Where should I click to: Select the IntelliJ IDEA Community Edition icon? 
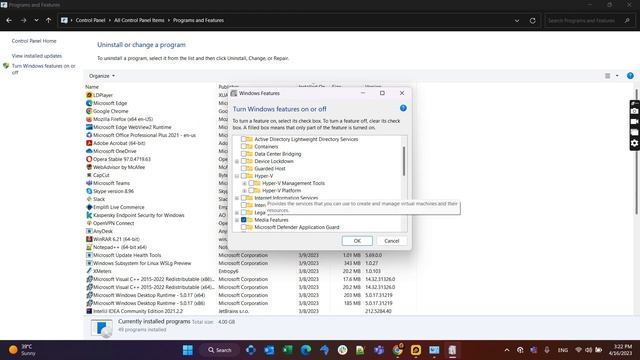click(89, 311)
